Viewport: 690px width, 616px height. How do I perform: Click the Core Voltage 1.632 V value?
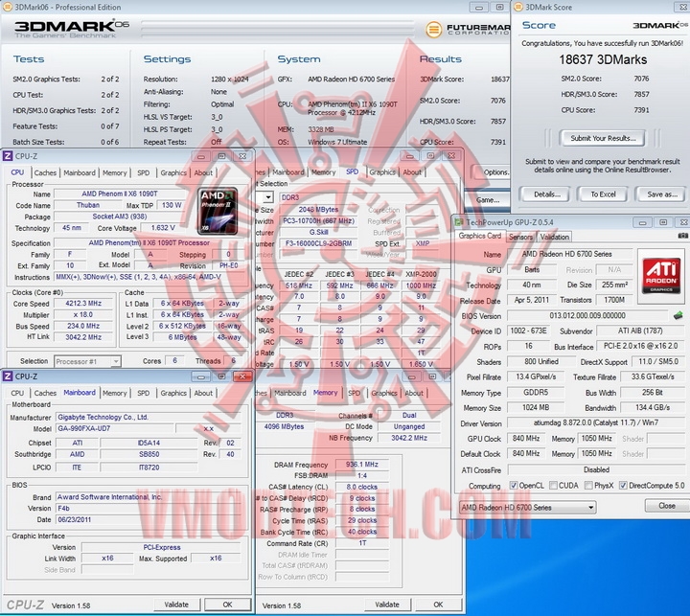click(163, 227)
